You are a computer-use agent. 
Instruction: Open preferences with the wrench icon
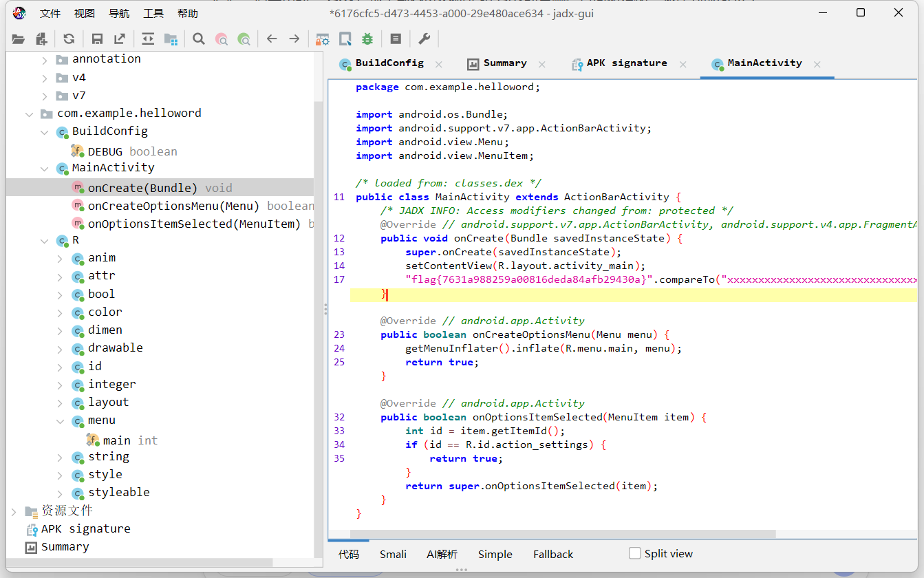(x=424, y=39)
